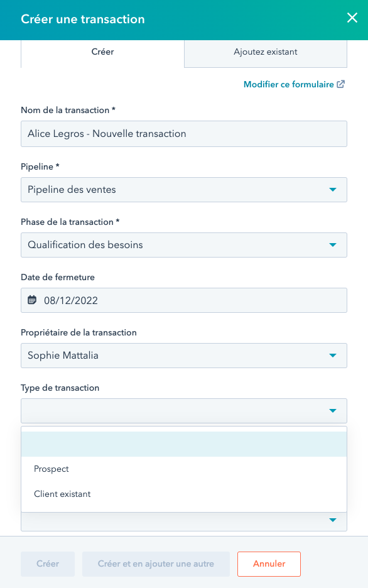The height and width of the screenshot is (588, 368).
Task: Click the greyed-out Créer button
Action: [47, 563]
